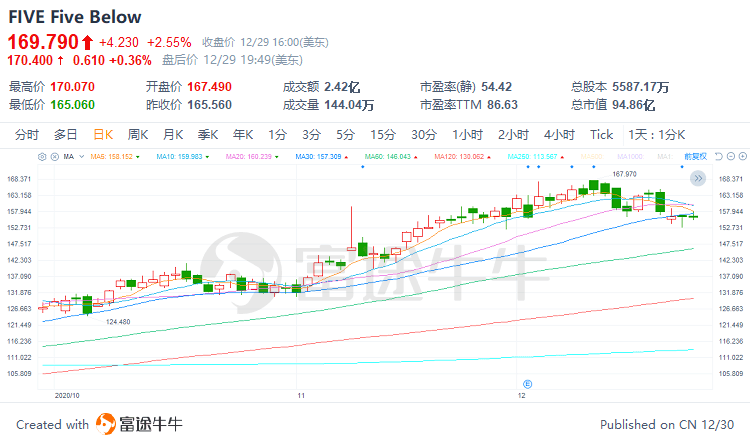
Task: Select the 分时 intraday tab
Action: tap(26, 135)
